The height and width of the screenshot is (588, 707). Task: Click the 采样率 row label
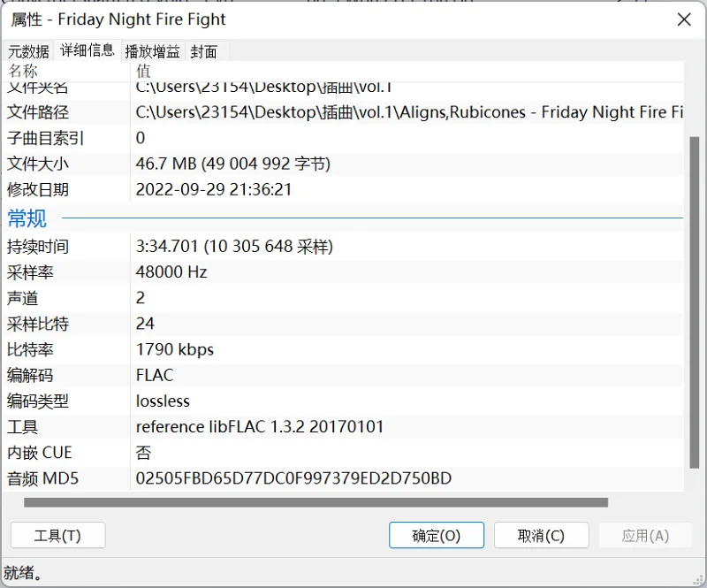[x=30, y=272]
